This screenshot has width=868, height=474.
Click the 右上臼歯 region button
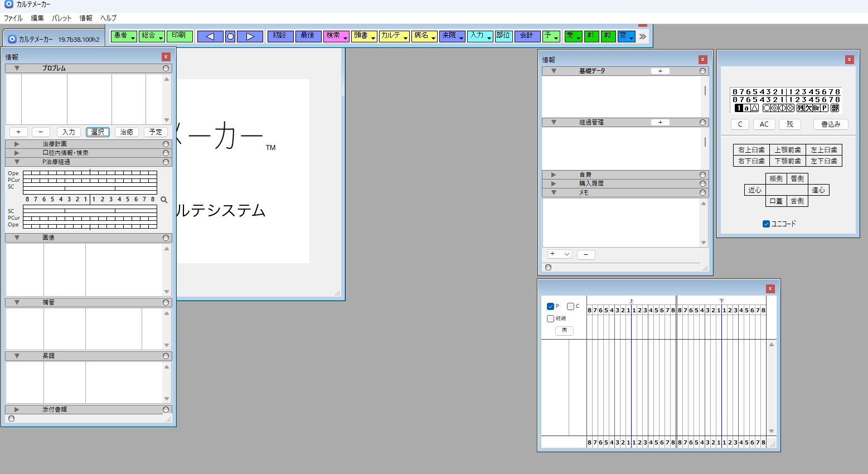(x=751, y=150)
